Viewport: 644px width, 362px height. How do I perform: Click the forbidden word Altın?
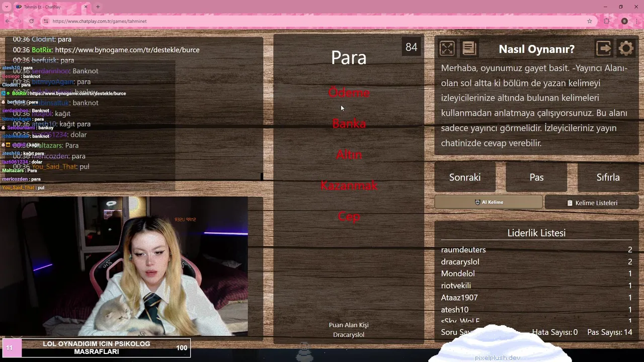(x=349, y=154)
